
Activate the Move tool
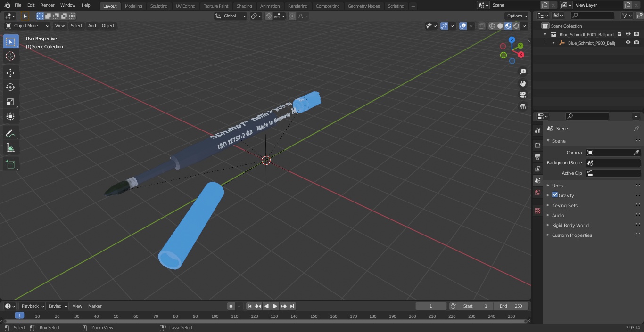(10, 73)
